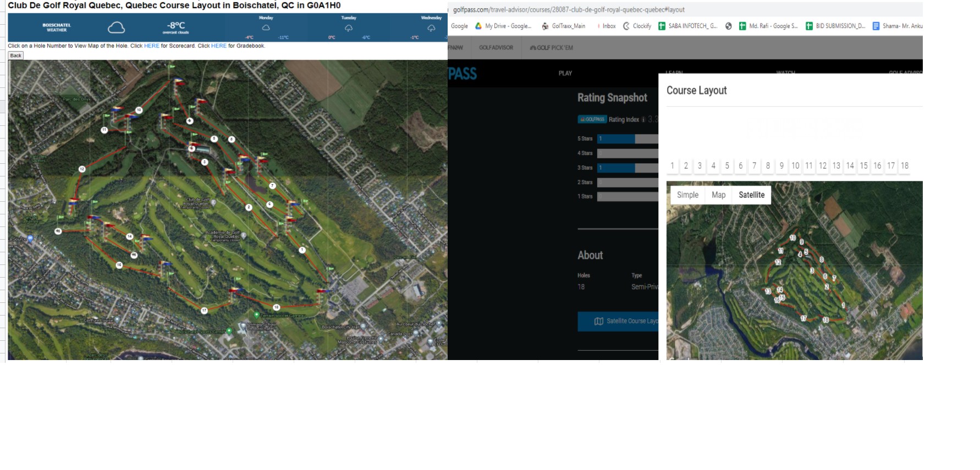Image resolution: width=980 pixels, height=470 pixels.
Task: Click the GOLFPASS logo in site header
Action: click(x=463, y=74)
